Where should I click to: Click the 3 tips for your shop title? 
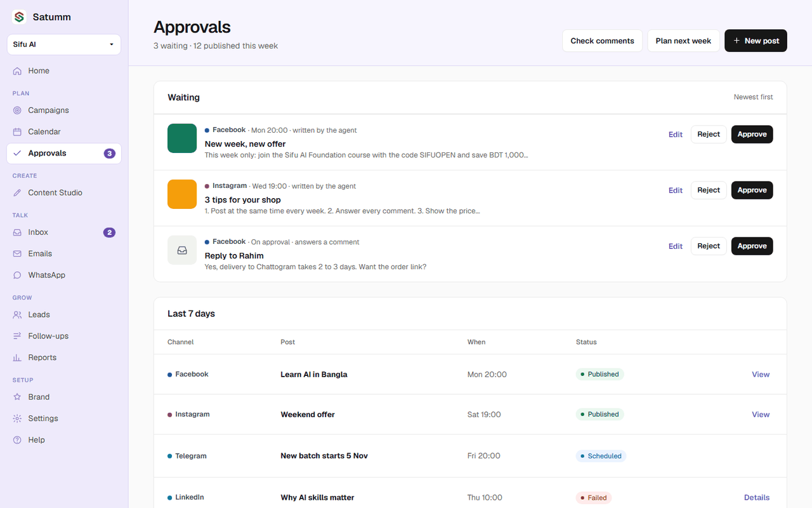click(242, 200)
